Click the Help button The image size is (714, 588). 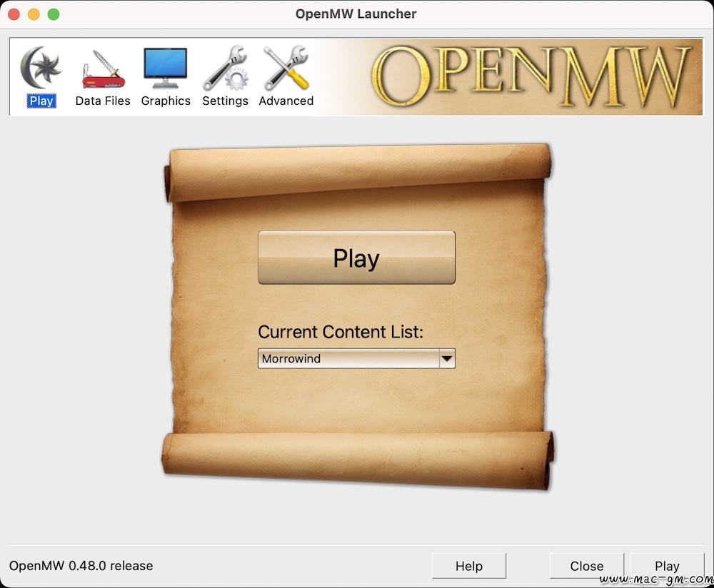(469, 566)
